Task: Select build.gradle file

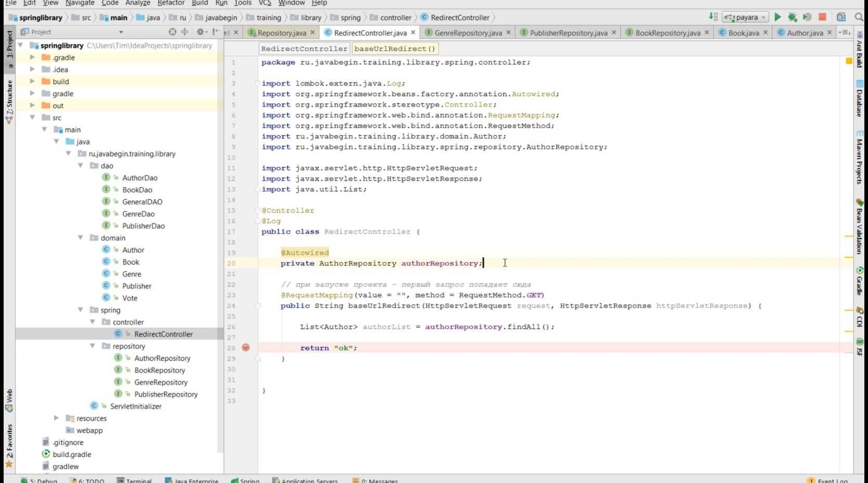Action: point(72,454)
